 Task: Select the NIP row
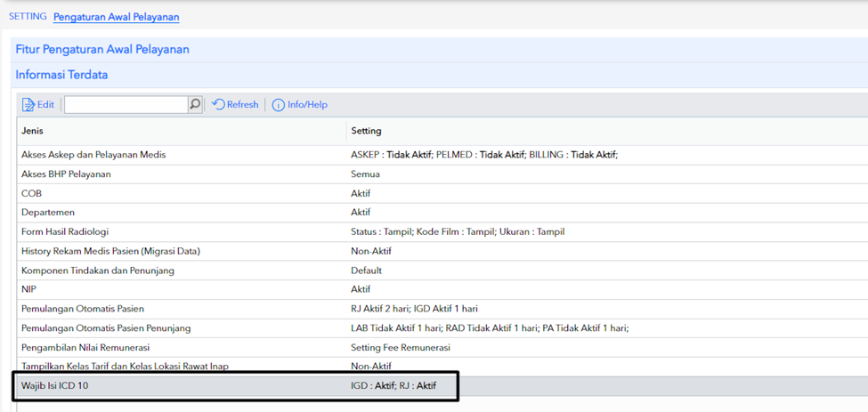pyautogui.click(x=29, y=289)
